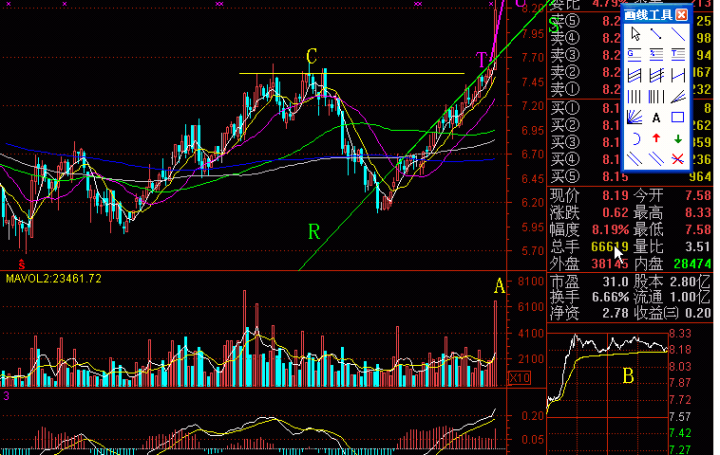720x455 pixels.
Task: Click the X10 volume scale indicator
Action: pyautogui.click(x=519, y=378)
